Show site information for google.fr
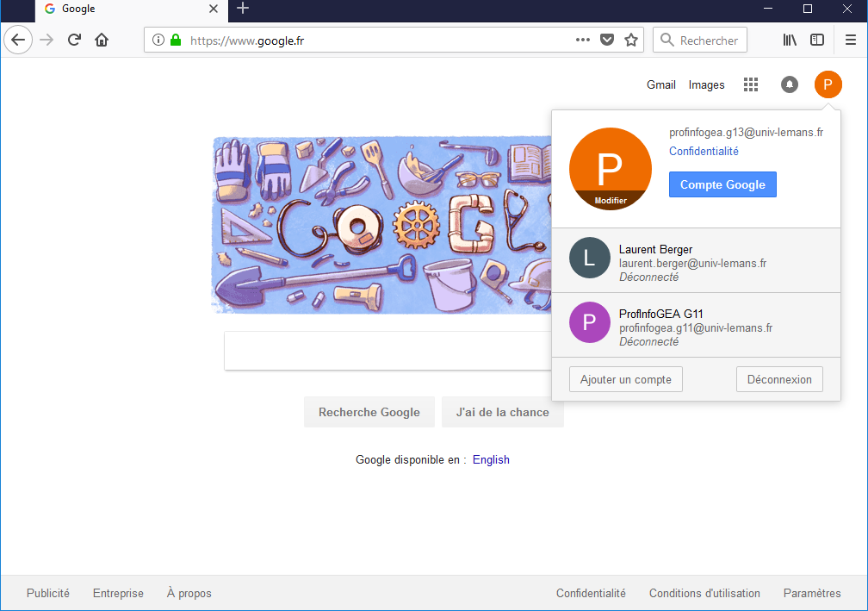Screen dimensions: 868x611 coord(158,40)
